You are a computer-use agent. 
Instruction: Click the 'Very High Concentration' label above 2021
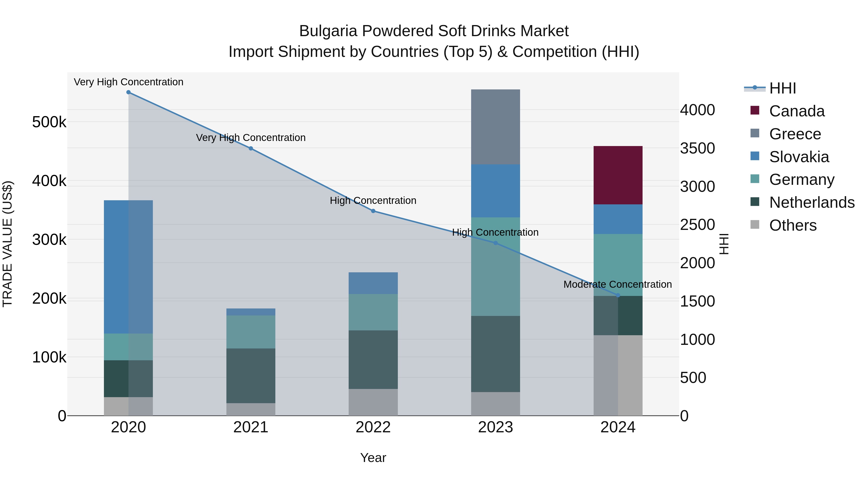tap(251, 138)
